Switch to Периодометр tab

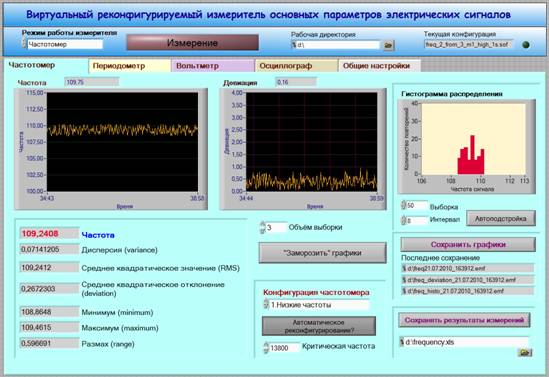[130, 66]
